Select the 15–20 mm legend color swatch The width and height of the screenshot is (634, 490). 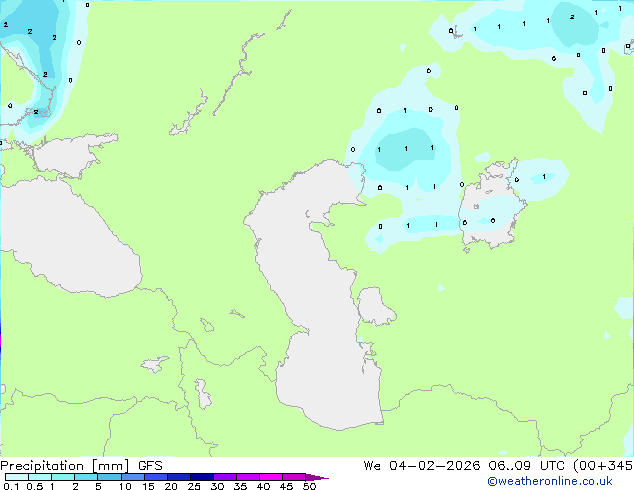point(155,477)
